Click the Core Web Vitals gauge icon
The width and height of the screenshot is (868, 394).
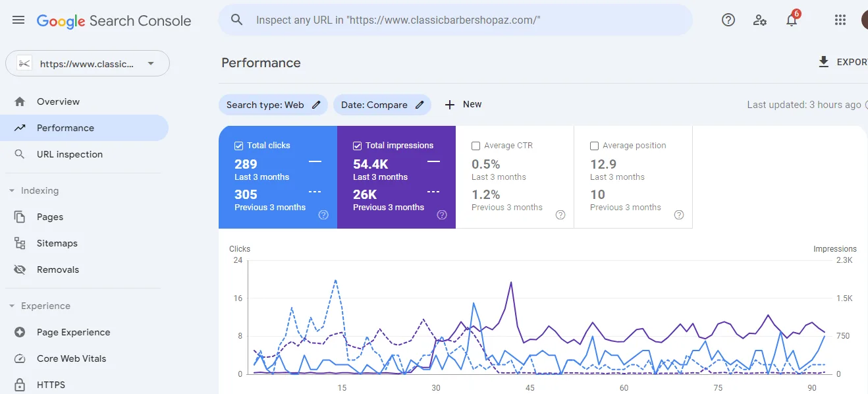20,358
